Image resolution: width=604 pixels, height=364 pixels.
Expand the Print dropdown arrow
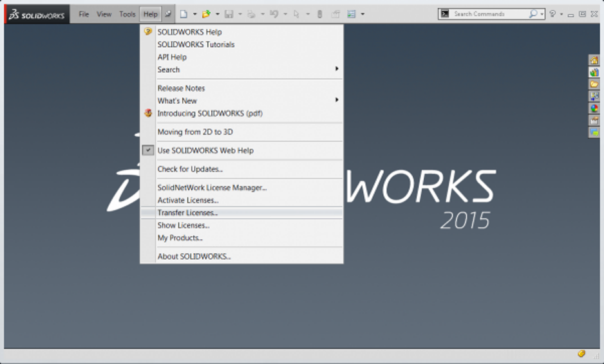[262, 14]
